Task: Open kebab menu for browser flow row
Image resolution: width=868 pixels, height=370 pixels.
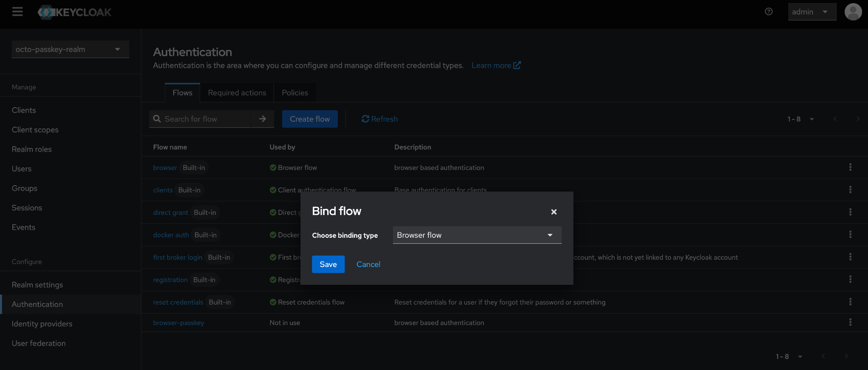Action: pos(850,167)
